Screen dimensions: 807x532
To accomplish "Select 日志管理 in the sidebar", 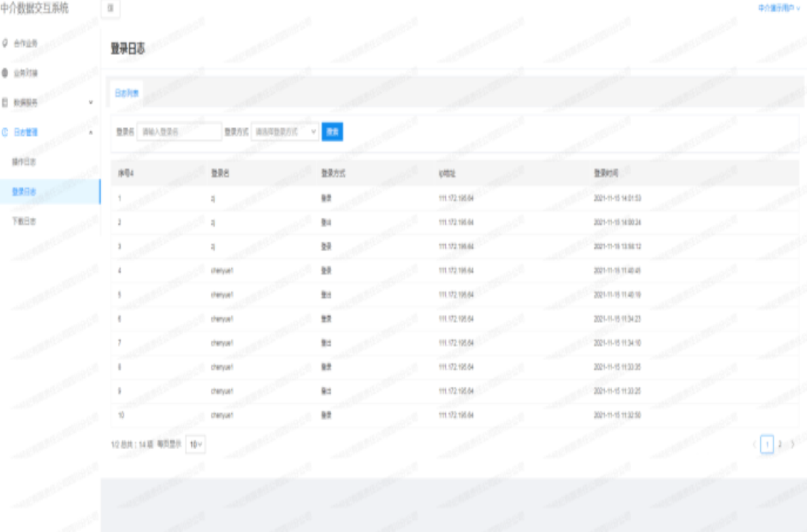I will pos(26,132).
